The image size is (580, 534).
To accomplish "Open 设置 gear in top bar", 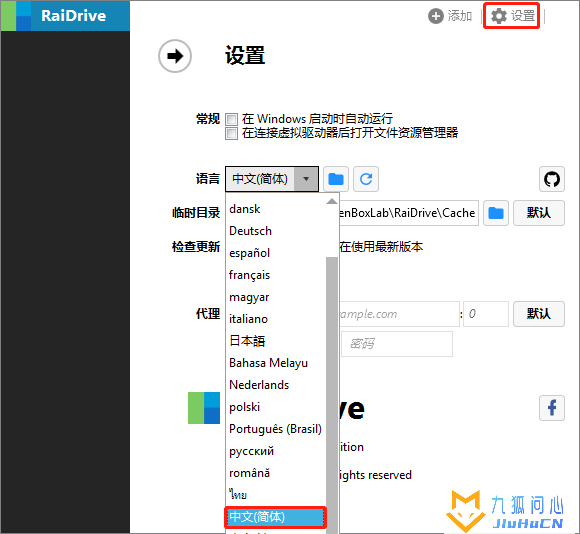I will tap(512, 16).
